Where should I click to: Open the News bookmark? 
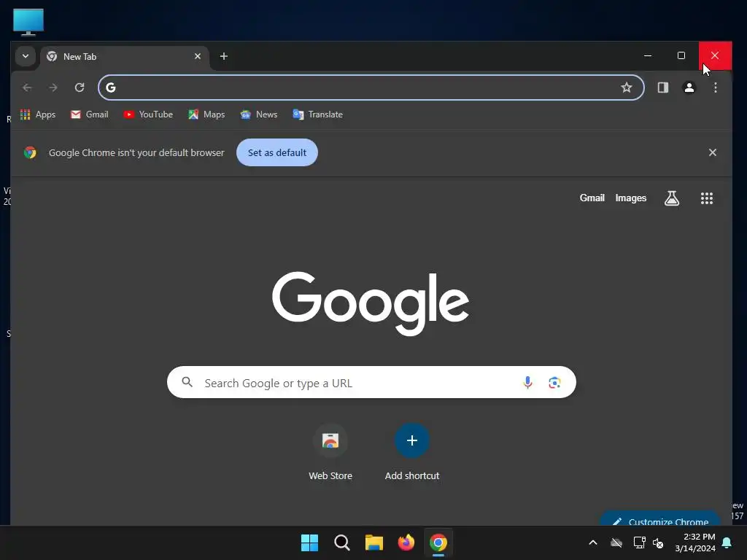[259, 114]
